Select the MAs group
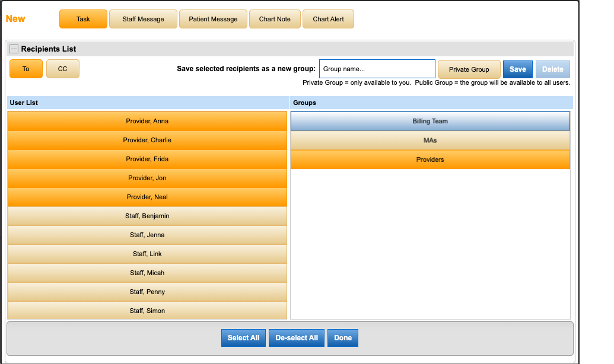The height and width of the screenshot is (364, 614). coord(430,140)
